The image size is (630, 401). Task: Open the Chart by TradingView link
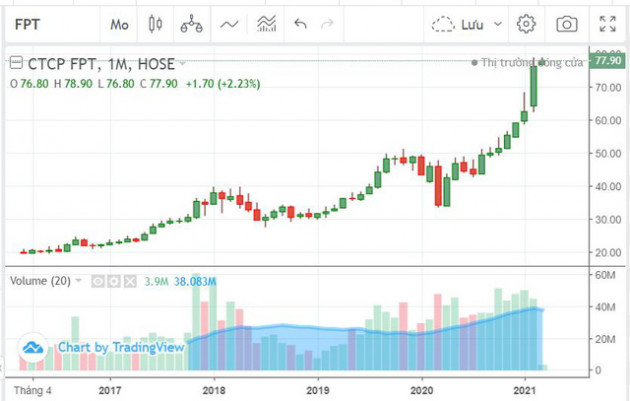point(120,347)
